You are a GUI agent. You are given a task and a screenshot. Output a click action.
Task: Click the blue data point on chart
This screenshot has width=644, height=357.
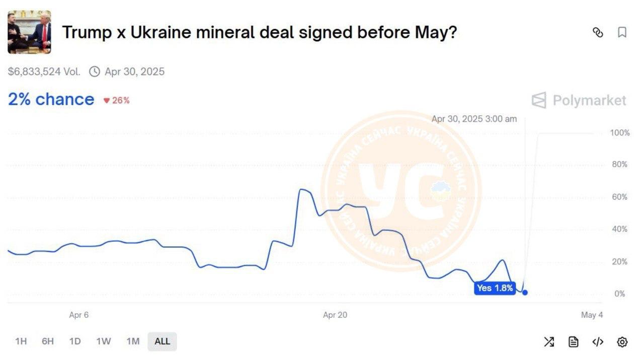(525, 293)
